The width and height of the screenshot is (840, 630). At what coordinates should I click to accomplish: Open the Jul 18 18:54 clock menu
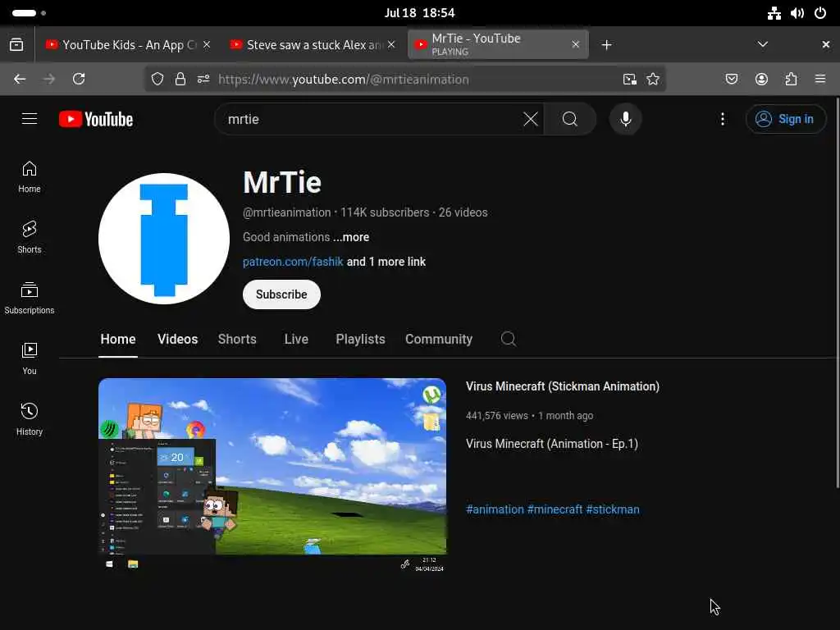(x=419, y=13)
